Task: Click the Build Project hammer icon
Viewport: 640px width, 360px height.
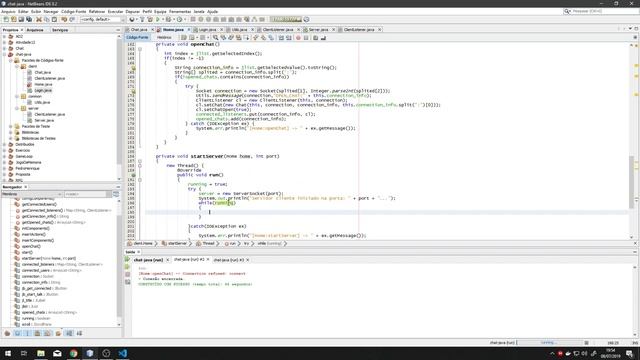Action: (x=142, y=19)
